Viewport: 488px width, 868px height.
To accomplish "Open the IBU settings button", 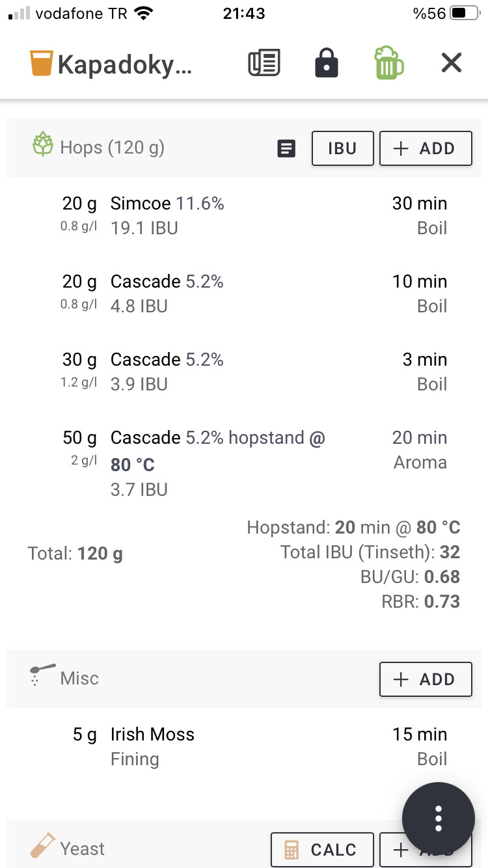I will coord(343,148).
